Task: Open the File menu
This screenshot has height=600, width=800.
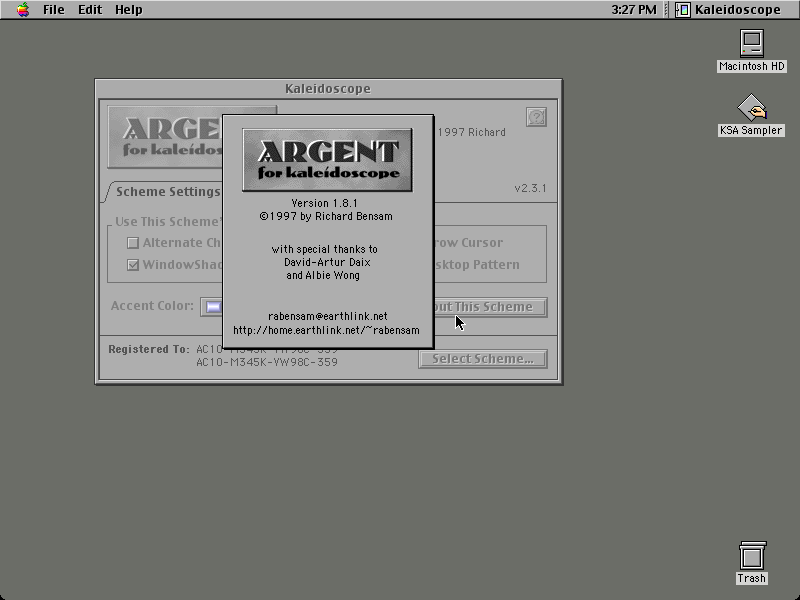Action: [54, 10]
